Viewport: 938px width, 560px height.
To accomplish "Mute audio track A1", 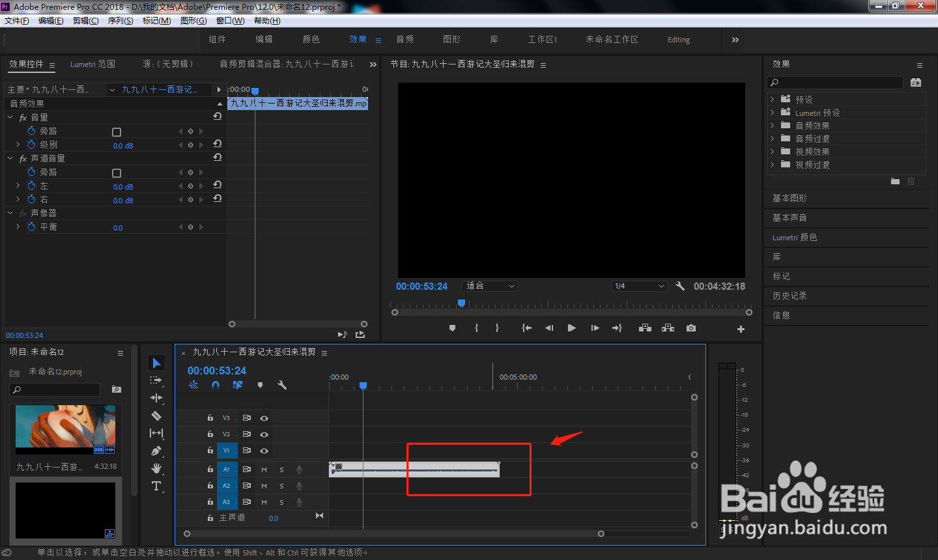I will (264, 469).
